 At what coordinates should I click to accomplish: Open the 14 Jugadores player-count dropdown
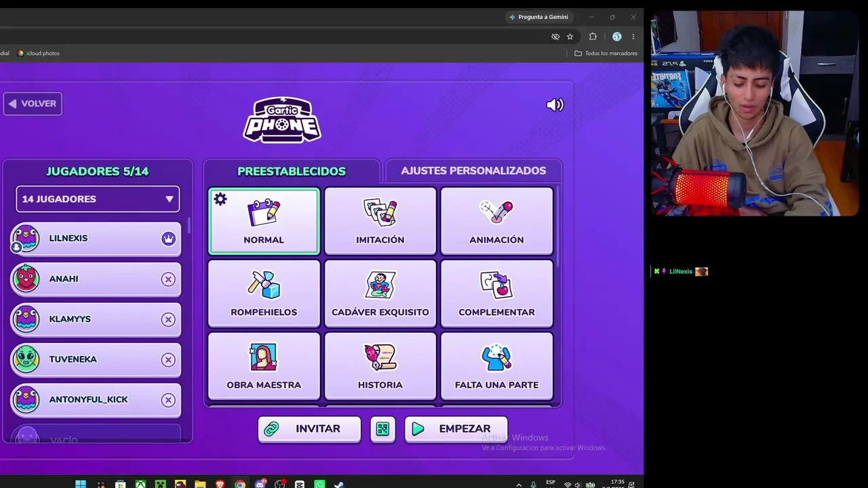[98, 199]
